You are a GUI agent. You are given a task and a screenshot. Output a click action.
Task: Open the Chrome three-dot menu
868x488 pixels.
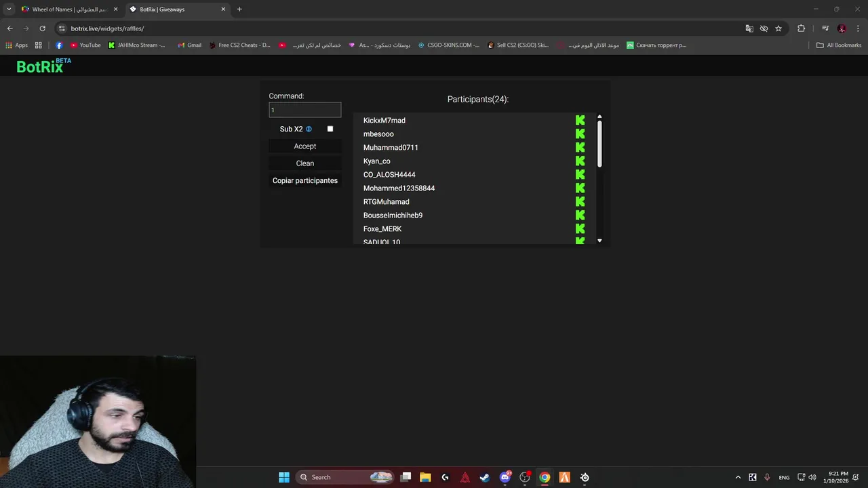pos(858,28)
